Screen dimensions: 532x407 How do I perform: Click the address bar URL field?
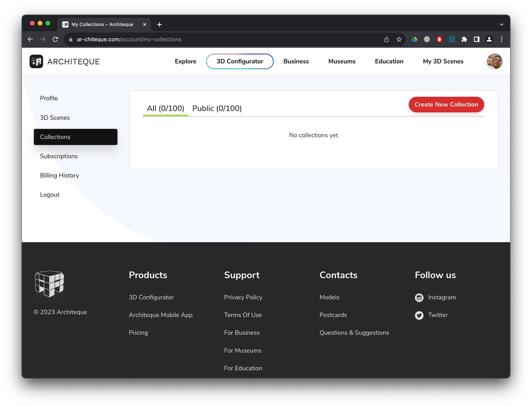pos(218,39)
